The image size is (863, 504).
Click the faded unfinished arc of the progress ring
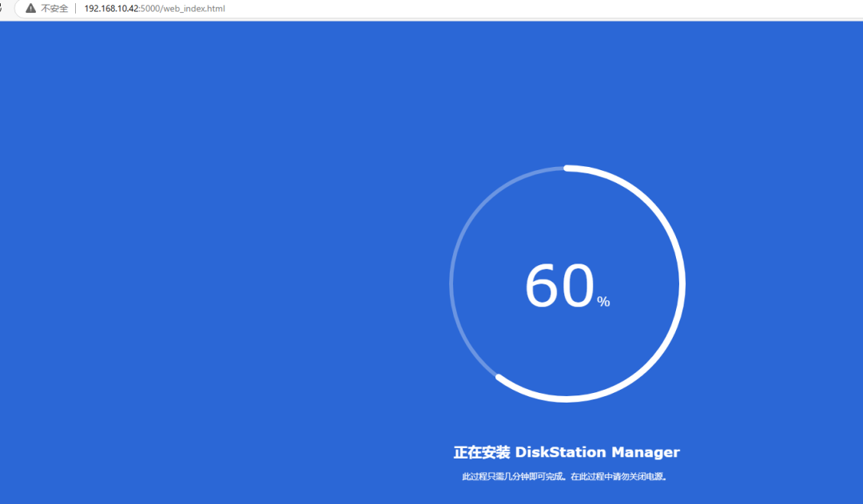tap(452, 284)
